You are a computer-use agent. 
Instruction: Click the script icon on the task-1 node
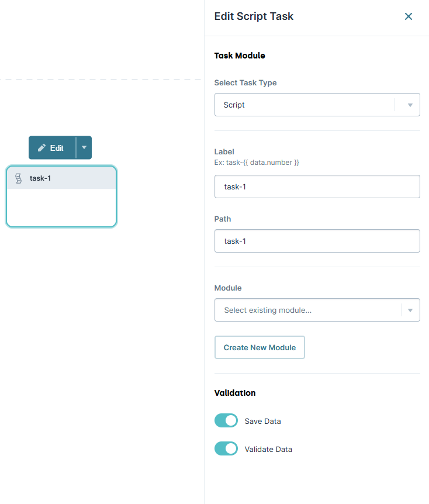[x=18, y=178]
